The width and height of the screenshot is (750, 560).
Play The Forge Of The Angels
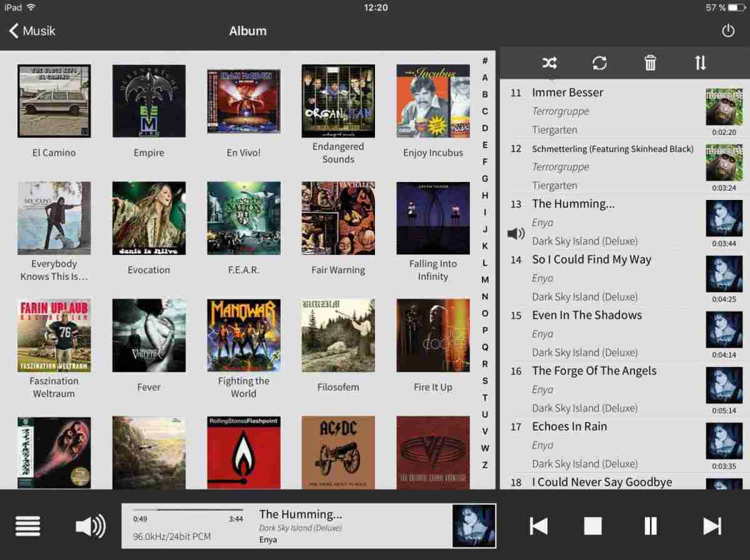(625, 389)
